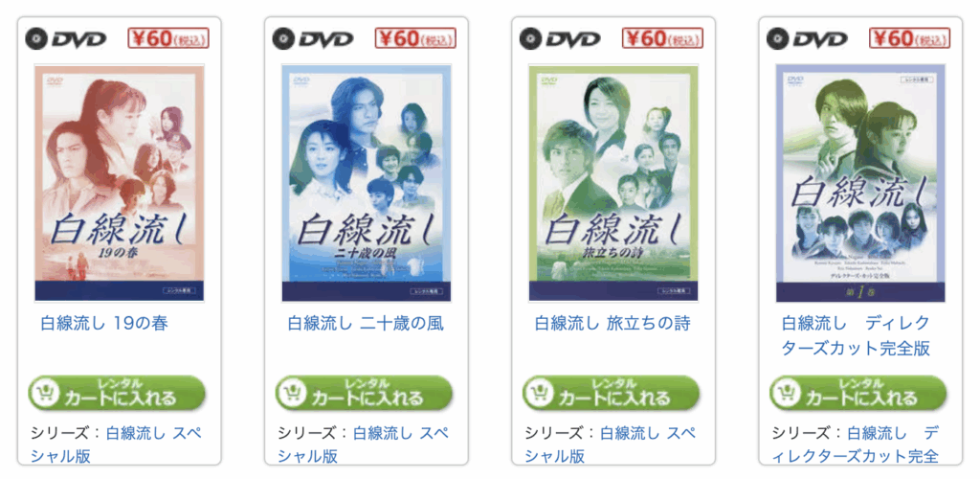Image resolution: width=980 pixels, height=479 pixels.
Task: Click DVD disc icon on ディレクターズカット card
Action: point(777,38)
